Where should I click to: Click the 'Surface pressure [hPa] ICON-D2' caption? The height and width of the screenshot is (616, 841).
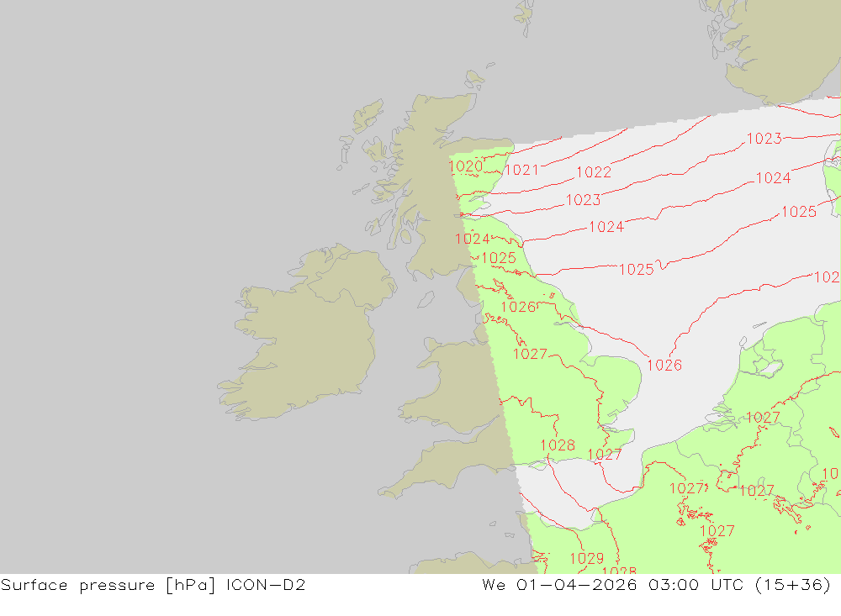(153, 585)
